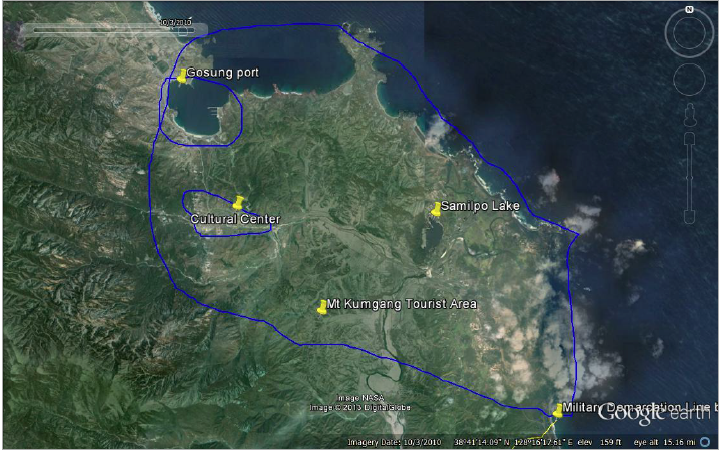This screenshot has width=726, height=453.
Task: Click the Cultural Center text label
Action: pos(234,219)
